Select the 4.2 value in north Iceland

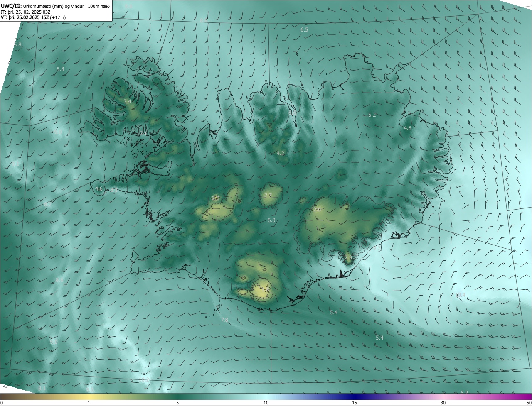281,153
